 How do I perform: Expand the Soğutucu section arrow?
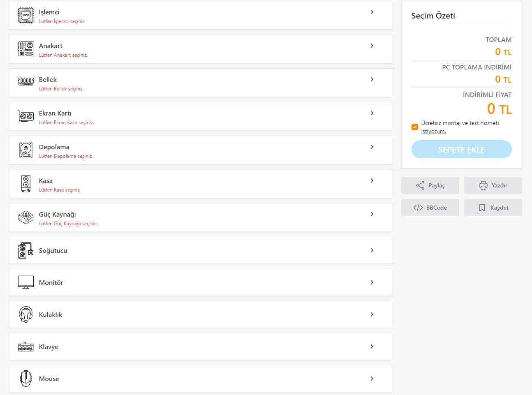(x=372, y=250)
